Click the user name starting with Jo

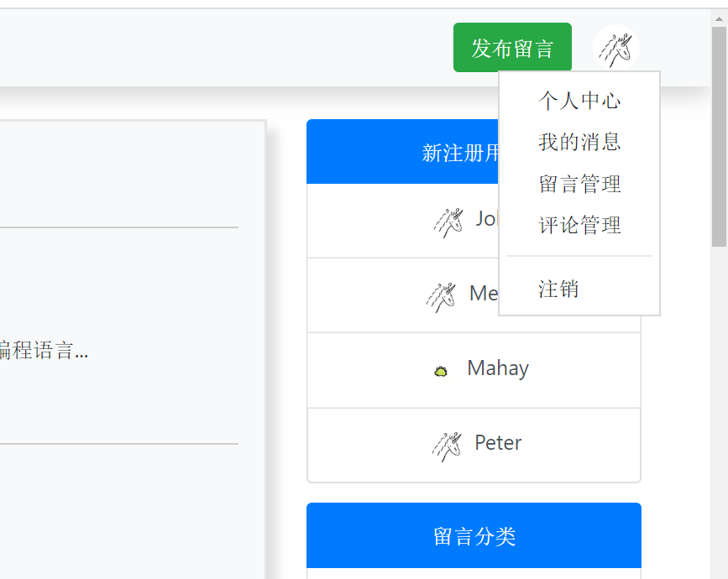pos(487,219)
